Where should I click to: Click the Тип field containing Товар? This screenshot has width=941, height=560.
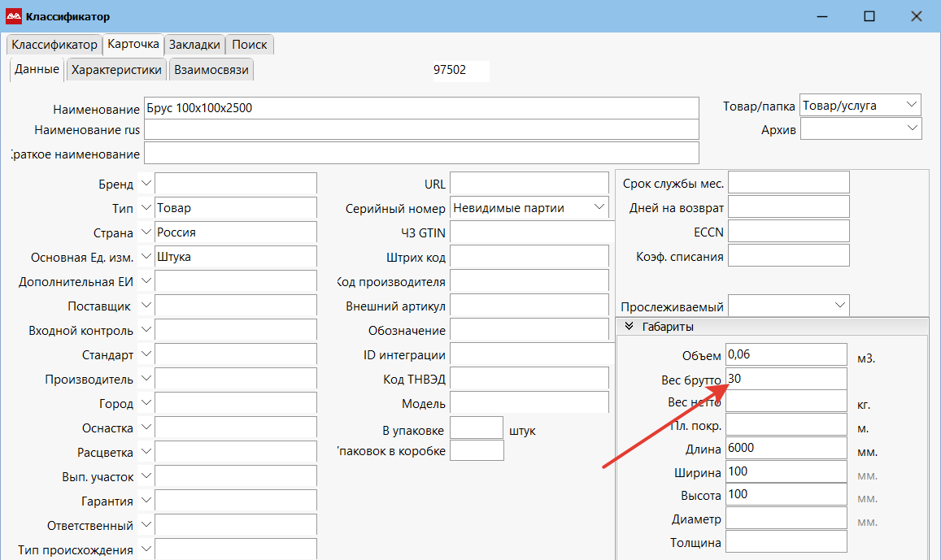(235, 208)
